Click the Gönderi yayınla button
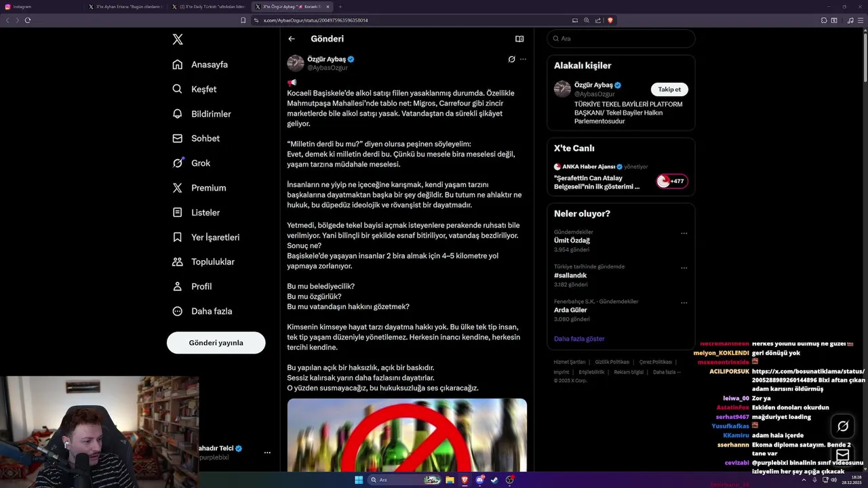This screenshot has width=868, height=488. (216, 342)
